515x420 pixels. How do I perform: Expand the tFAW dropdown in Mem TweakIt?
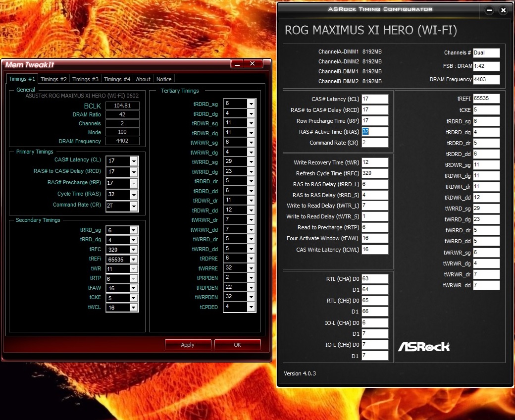(x=133, y=288)
